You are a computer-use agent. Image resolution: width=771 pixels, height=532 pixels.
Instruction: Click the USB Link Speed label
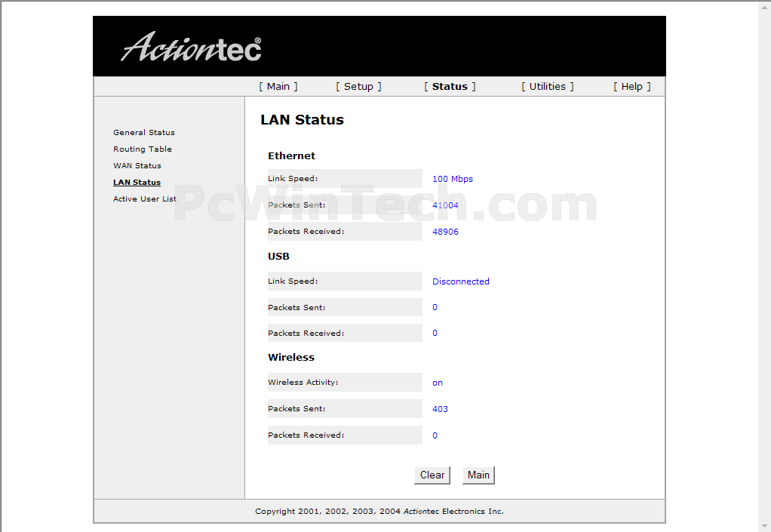point(293,281)
